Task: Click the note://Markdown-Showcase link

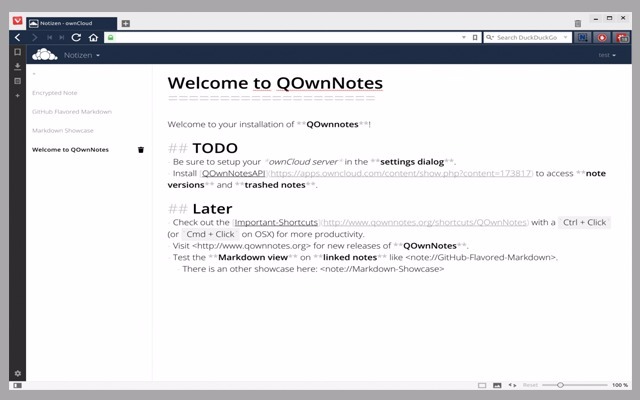Action: (x=382, y=269)
